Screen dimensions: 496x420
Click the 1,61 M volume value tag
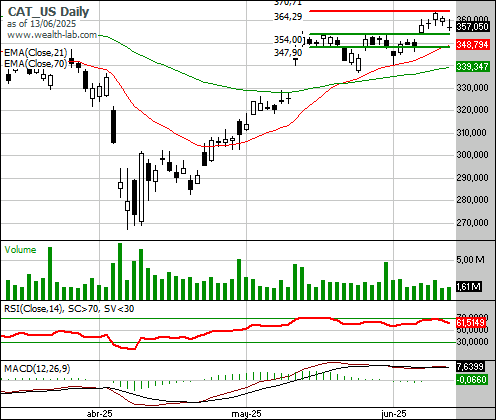point(469,286)
